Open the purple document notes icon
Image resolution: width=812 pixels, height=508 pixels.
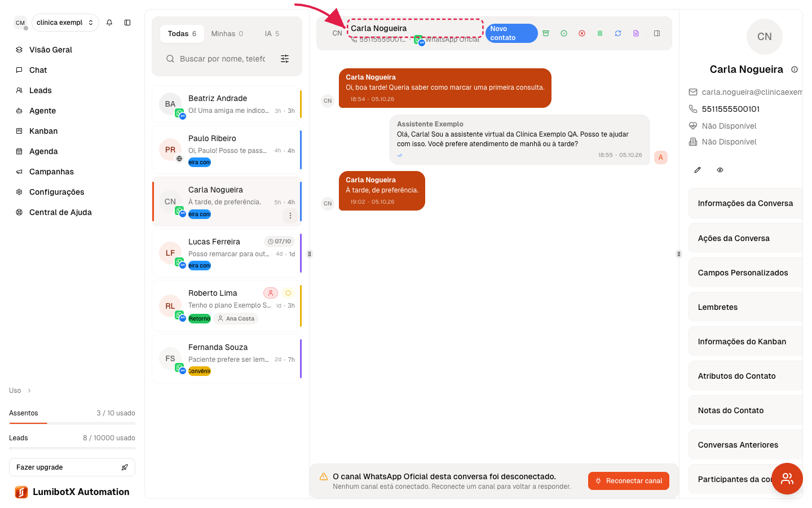coord(636,33)
